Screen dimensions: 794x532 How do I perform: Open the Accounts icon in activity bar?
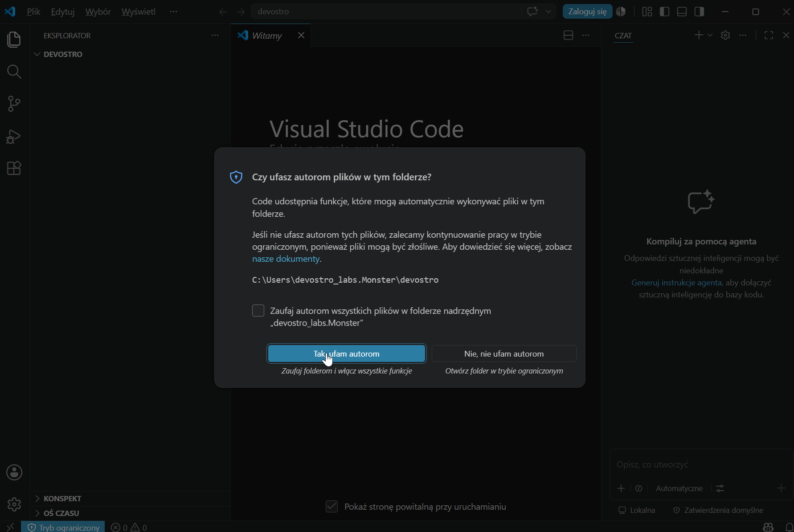(x=14, y=472)
